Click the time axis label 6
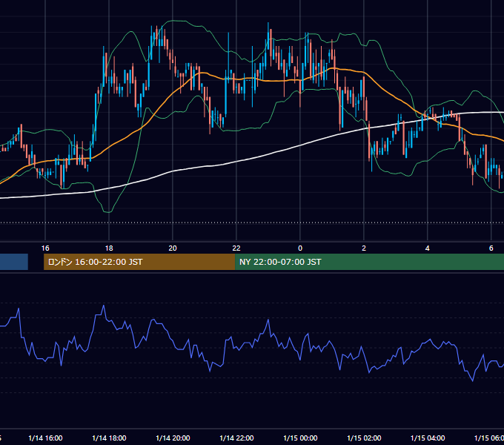504x445 pixels. 491,248
